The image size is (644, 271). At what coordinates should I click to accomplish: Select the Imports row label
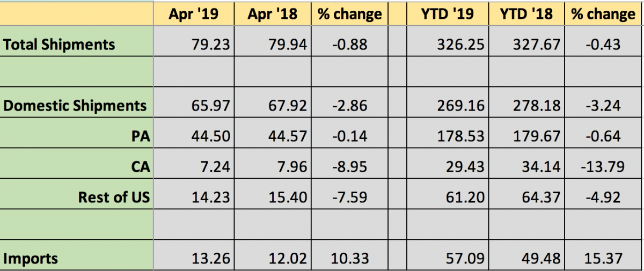click(31, 259)
